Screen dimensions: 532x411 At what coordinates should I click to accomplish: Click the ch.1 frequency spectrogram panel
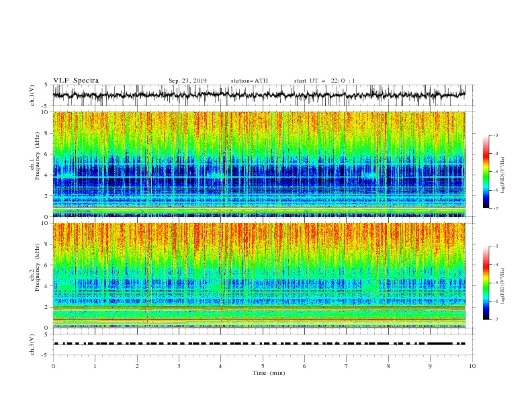click(259, 164)
